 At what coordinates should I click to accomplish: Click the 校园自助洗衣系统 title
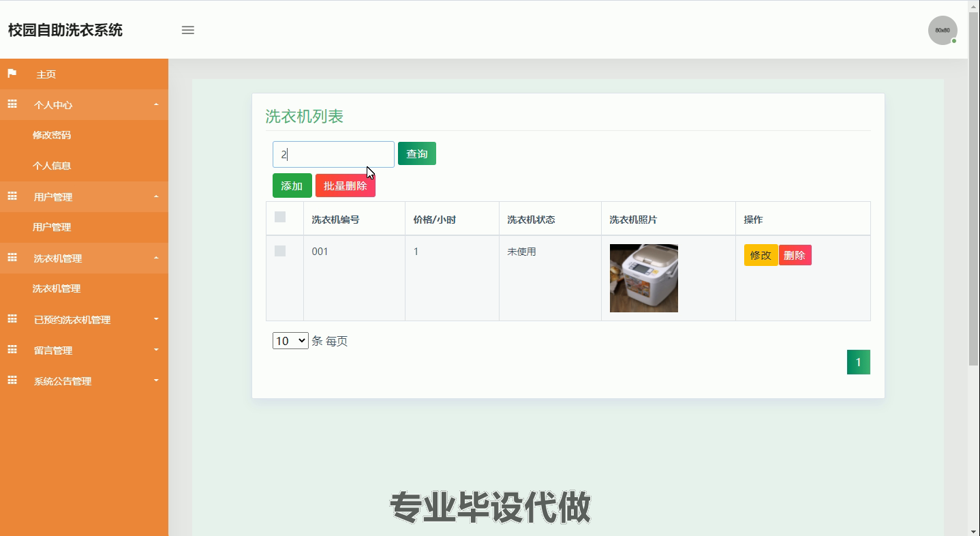[65, 30]
